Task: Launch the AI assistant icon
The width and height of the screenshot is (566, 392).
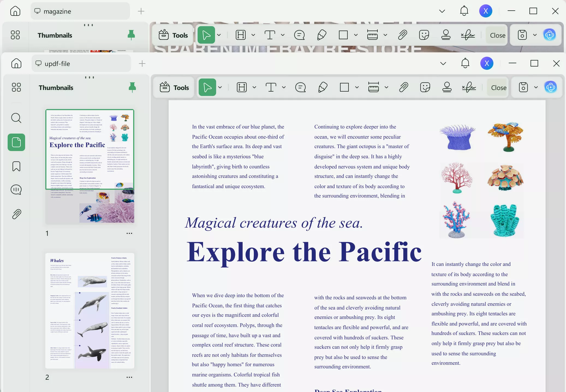Action: (551, 87)
